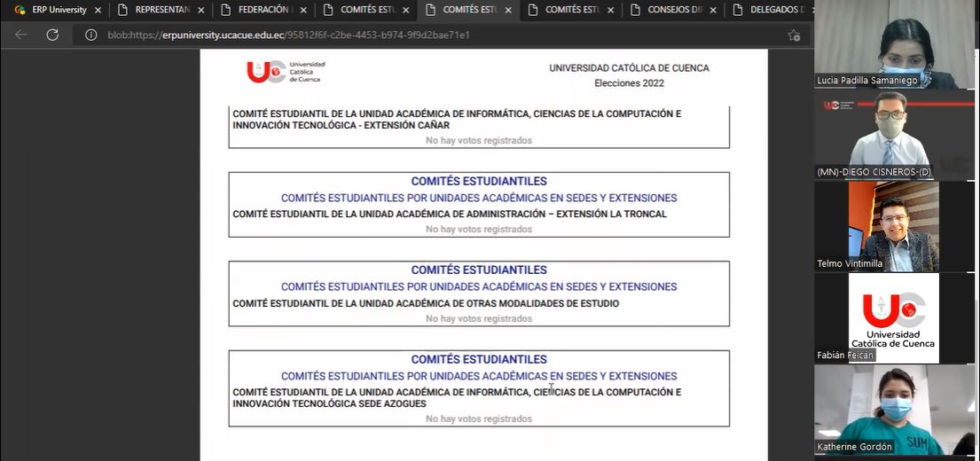Close the CONSEJOS DIR tab

713,10
